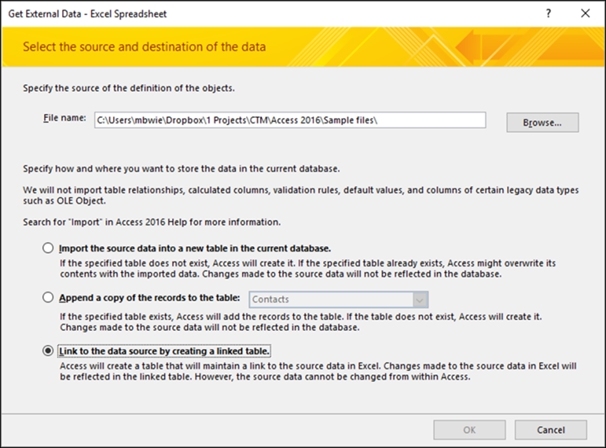The height and width of the screenshot is (448, 606).
Task: Click in the File name text field
Action: point(290,120)
